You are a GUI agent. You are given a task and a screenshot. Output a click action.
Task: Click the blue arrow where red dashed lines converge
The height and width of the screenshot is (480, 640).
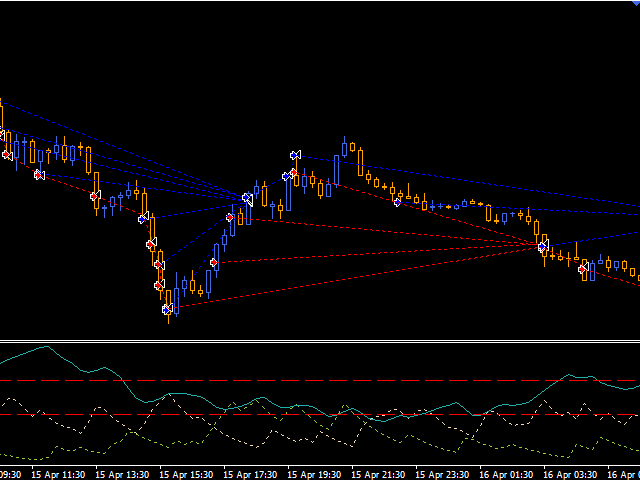click(x=543, y=245)
